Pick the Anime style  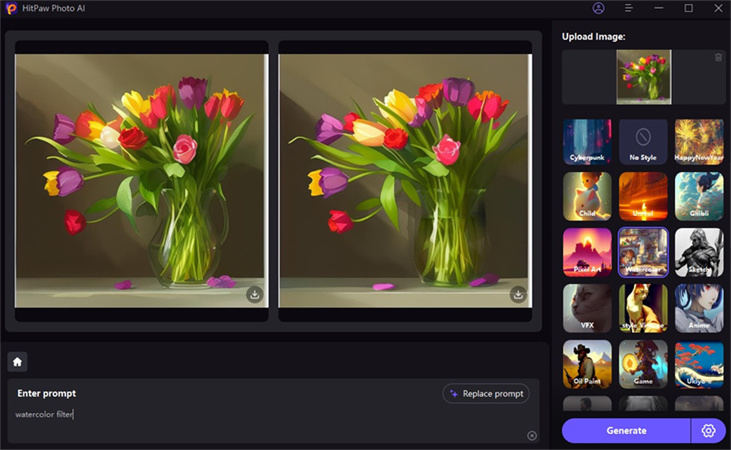click(699, 308)
